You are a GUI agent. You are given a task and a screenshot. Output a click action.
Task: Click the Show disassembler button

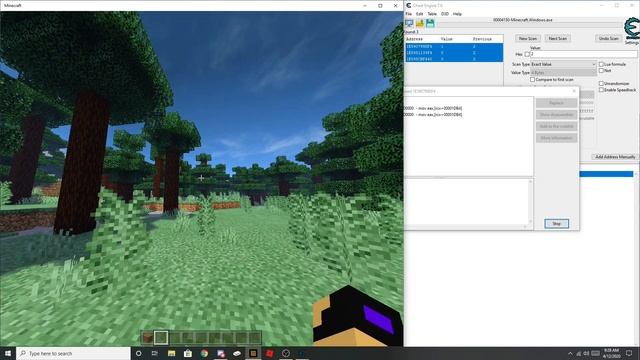tap(556, 115)
